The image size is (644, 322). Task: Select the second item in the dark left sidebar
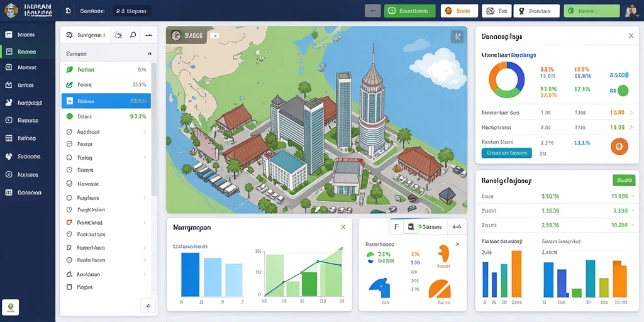(28, 52)
